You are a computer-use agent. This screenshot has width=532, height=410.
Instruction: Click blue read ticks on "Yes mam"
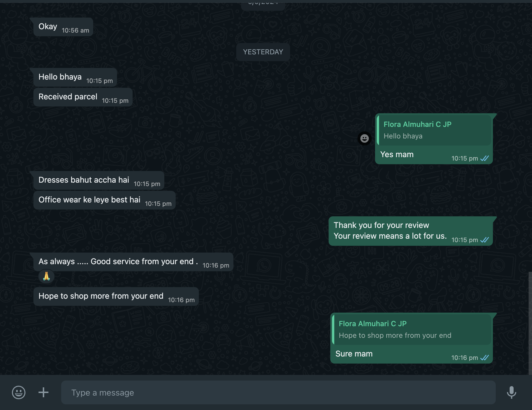coord(485,158)
